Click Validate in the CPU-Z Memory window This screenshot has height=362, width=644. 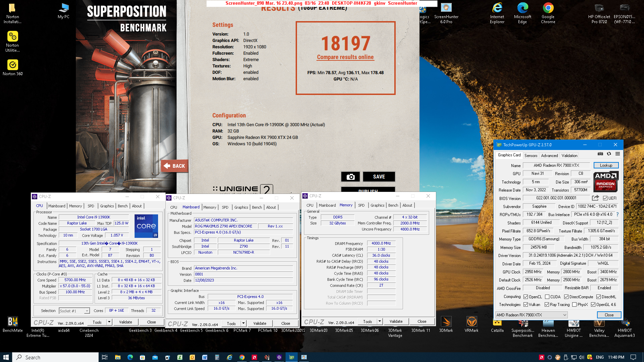[396, 321]
